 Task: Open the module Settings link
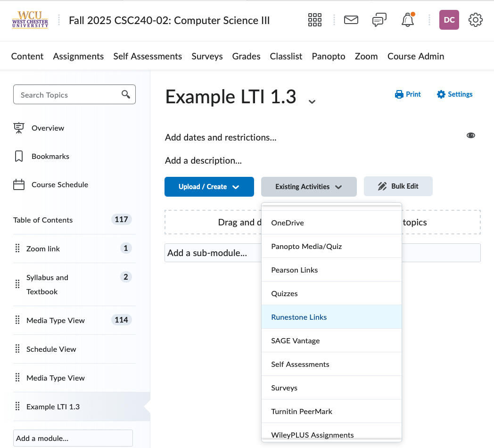(454, 94)
